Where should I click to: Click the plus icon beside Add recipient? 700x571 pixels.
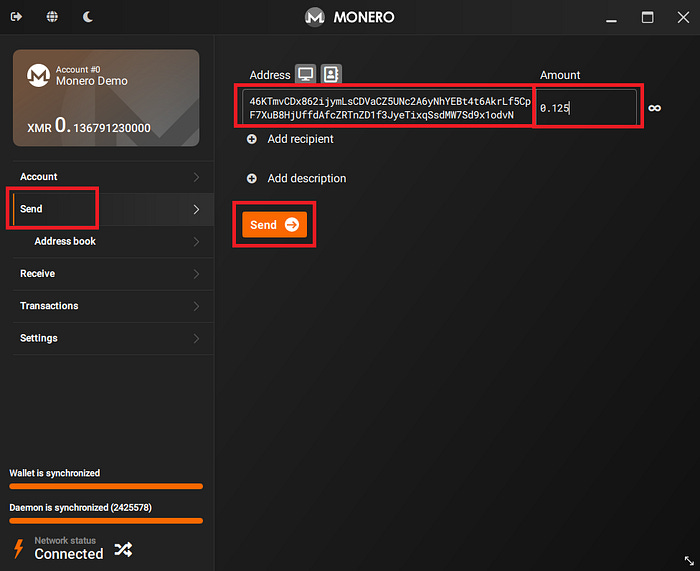coord(252,139)
